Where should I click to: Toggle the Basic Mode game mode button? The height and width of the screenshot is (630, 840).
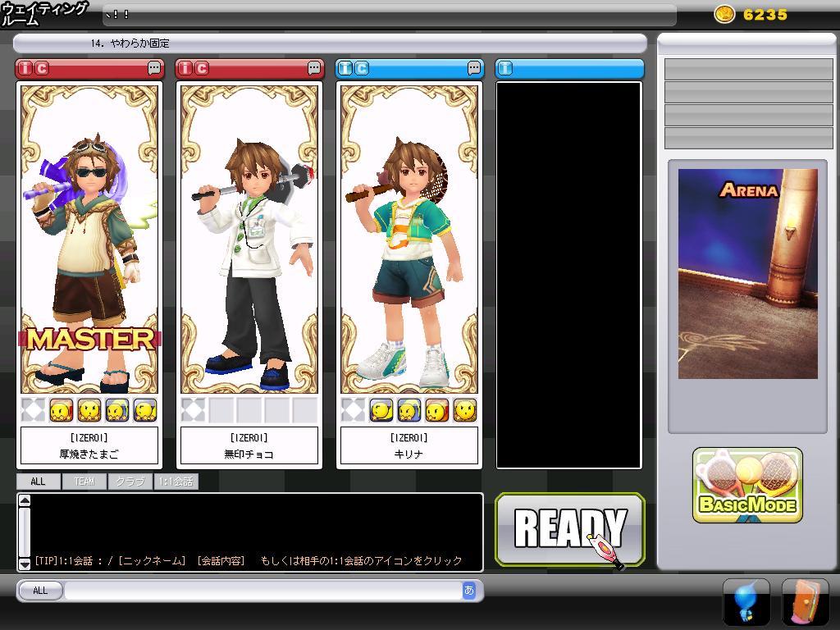[747, 486]
